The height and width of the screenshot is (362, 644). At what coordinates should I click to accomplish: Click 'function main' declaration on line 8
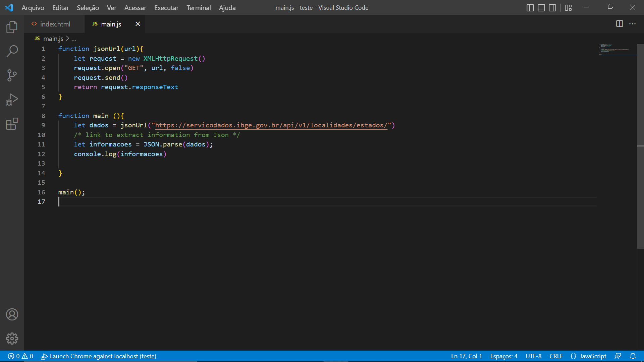click(x=84, y=116)
